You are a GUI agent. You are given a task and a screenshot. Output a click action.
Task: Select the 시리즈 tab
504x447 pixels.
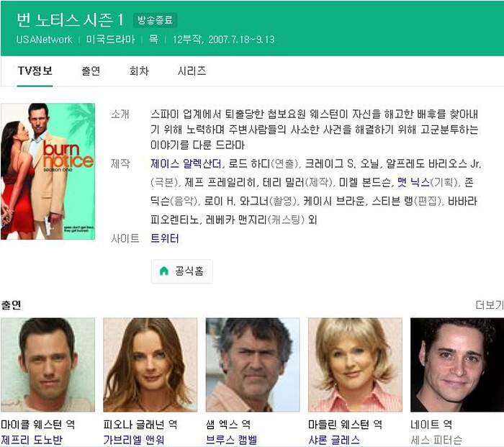pyautogui.click(x=192, y=71)
